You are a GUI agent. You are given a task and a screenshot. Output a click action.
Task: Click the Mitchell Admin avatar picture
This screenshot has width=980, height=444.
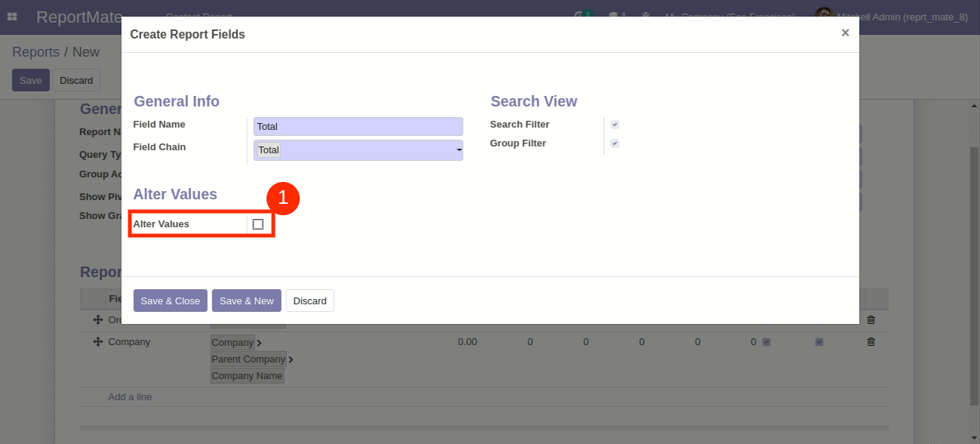pyautogui.click(x=823, y=16)
